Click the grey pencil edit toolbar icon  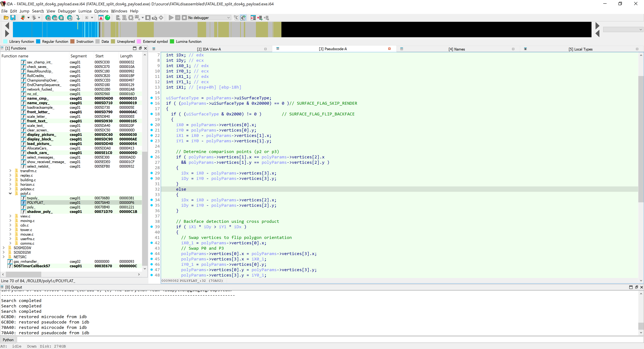(155, 17)
